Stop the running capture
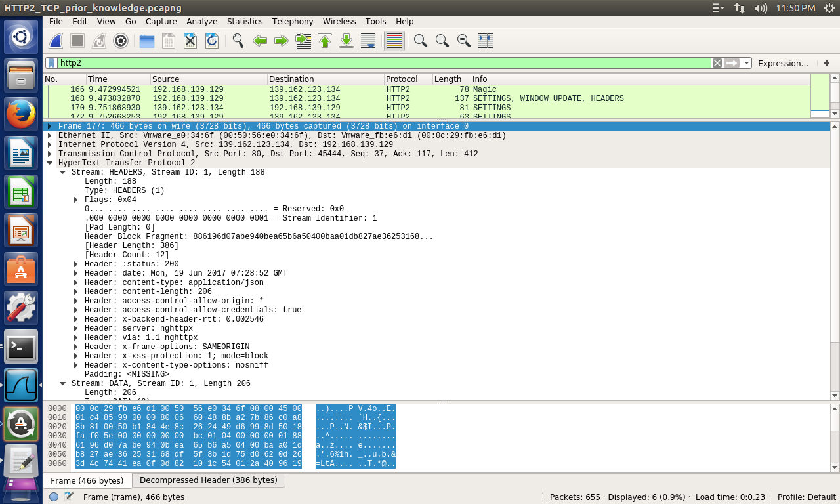840x504 pixels. 77,41
